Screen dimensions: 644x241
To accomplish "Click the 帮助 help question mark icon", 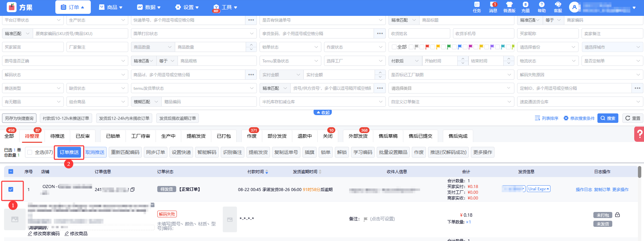I will tap(541, 5).
